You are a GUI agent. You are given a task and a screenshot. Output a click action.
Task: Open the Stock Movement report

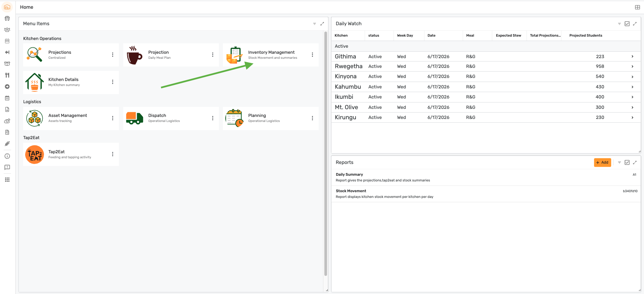pyautogui.click(x=486, y=194)
